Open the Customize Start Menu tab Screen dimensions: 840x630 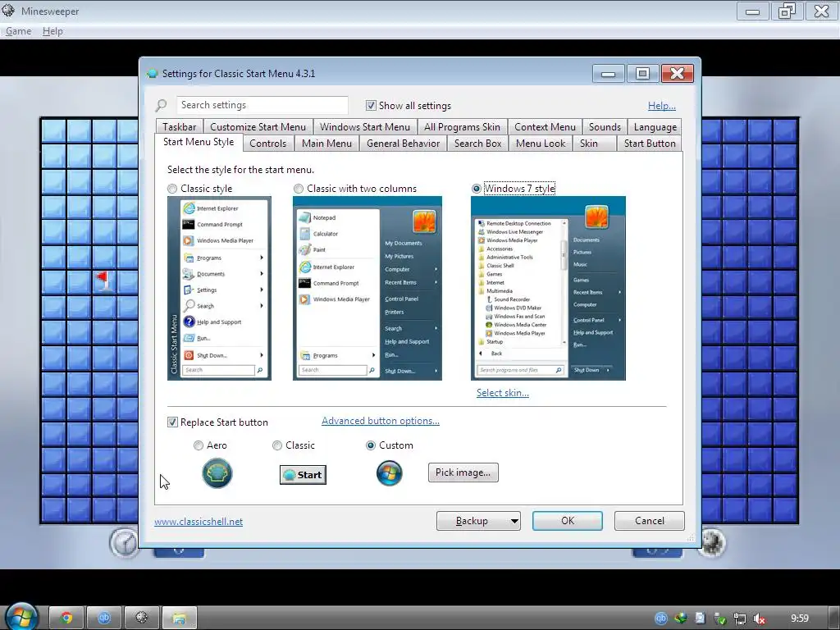click(x=258, y=127)
